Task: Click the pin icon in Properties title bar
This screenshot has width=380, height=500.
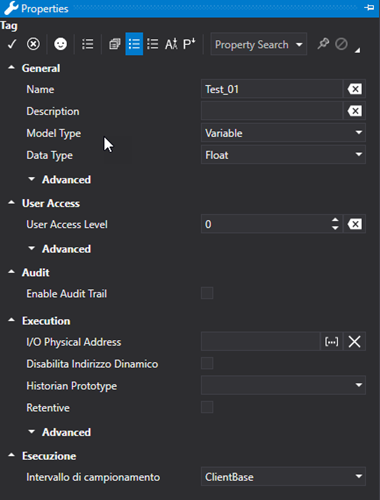Action: (x=369, y=7)
